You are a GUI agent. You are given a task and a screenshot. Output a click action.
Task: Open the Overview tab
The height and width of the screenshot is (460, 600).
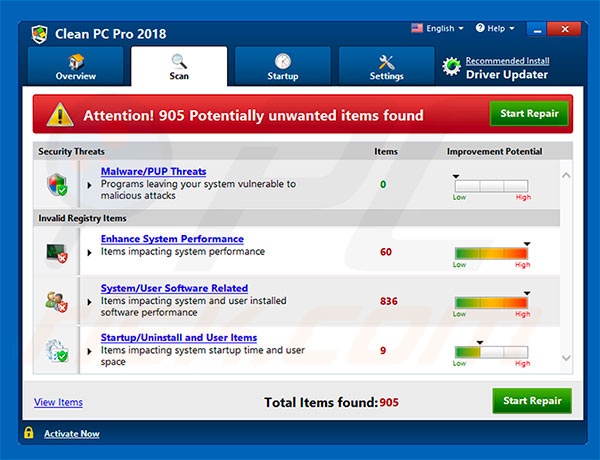pos(76,66)
